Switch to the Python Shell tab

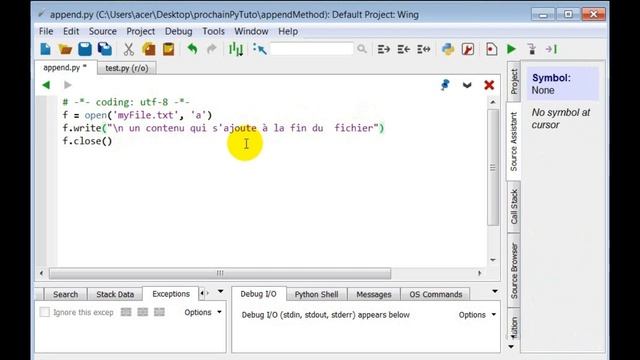tap(316, 294)
